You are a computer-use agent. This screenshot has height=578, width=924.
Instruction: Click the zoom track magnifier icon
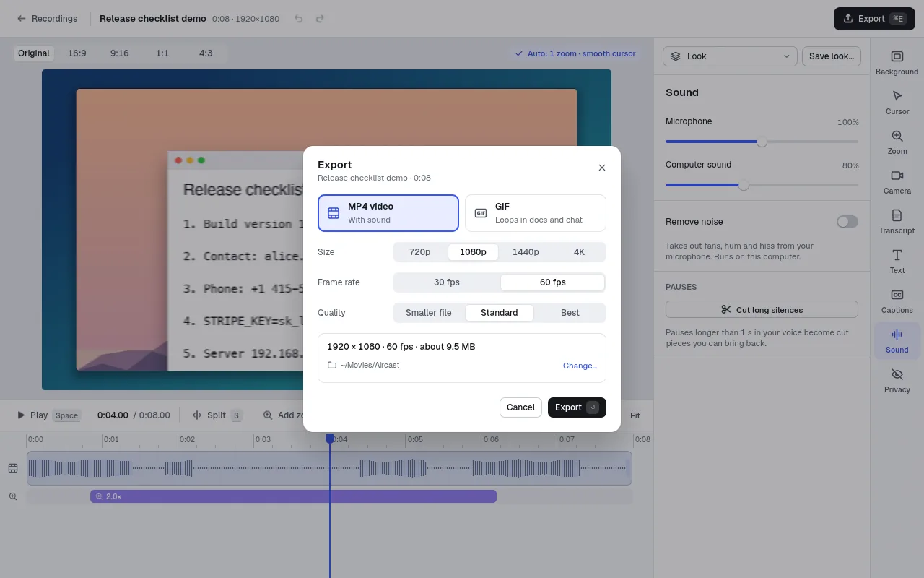pos(13,496)
